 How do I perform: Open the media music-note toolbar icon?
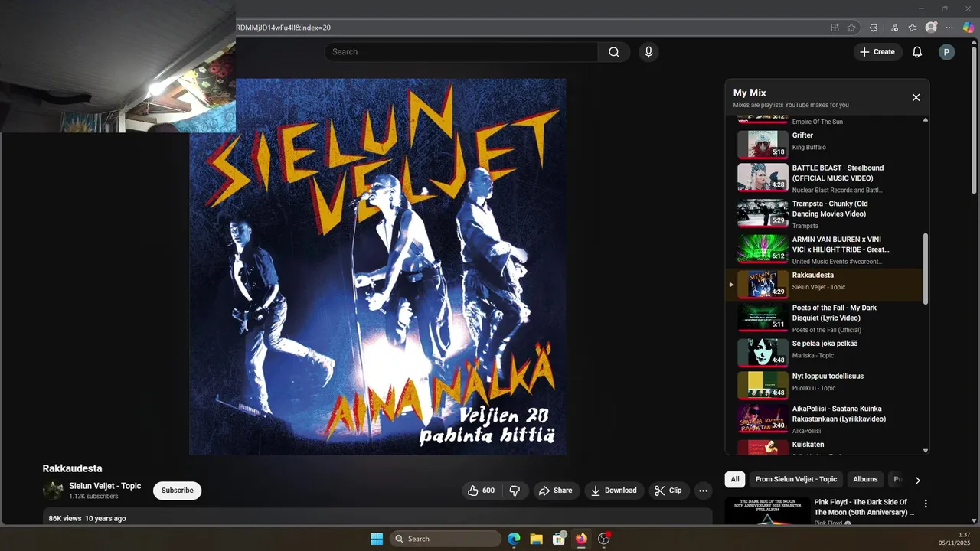tap(894, 28)
